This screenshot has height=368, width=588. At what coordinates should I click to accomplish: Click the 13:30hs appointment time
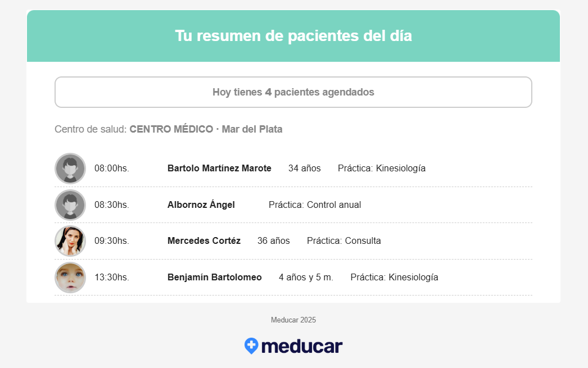(x=112, y=278)
